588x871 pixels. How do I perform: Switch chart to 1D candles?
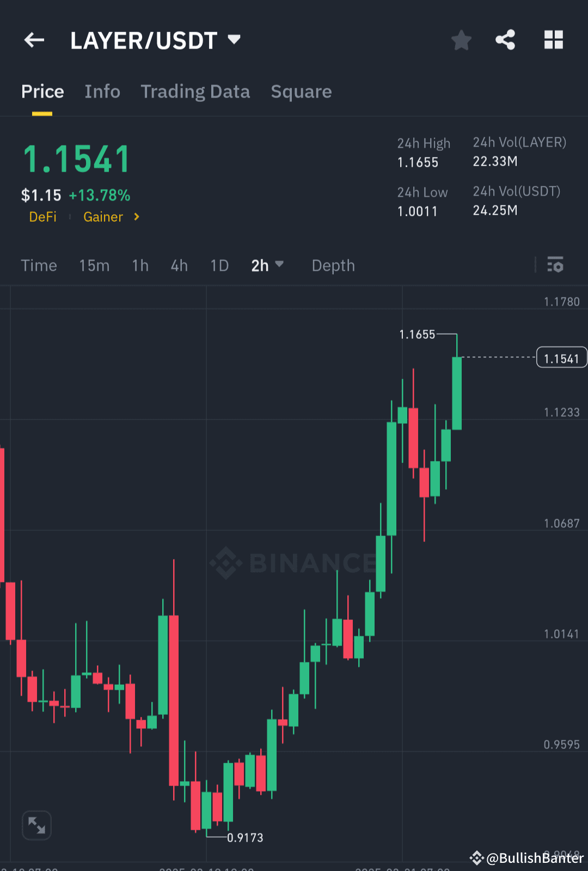coord(219,265)
